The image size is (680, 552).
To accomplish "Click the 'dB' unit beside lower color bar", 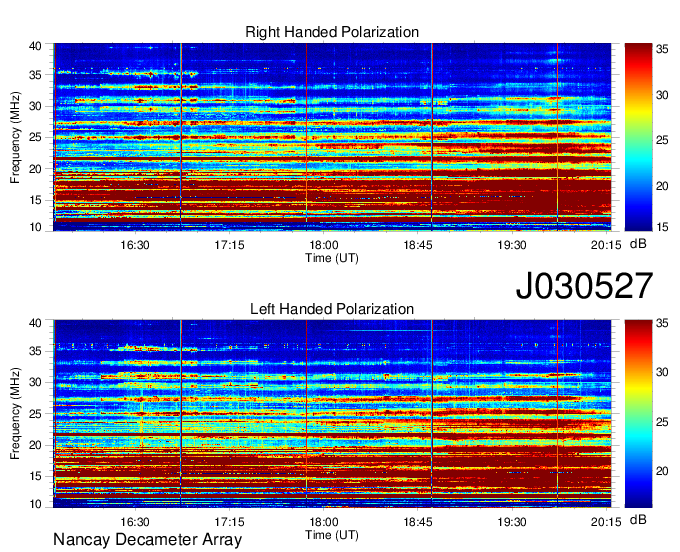I will pos(638,519).
